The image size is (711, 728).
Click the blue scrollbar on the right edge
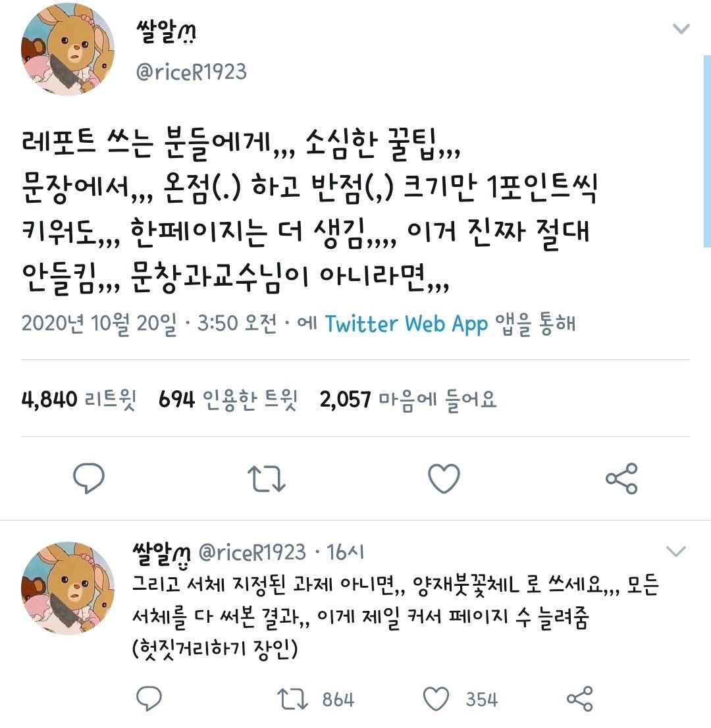click(707, 151)
